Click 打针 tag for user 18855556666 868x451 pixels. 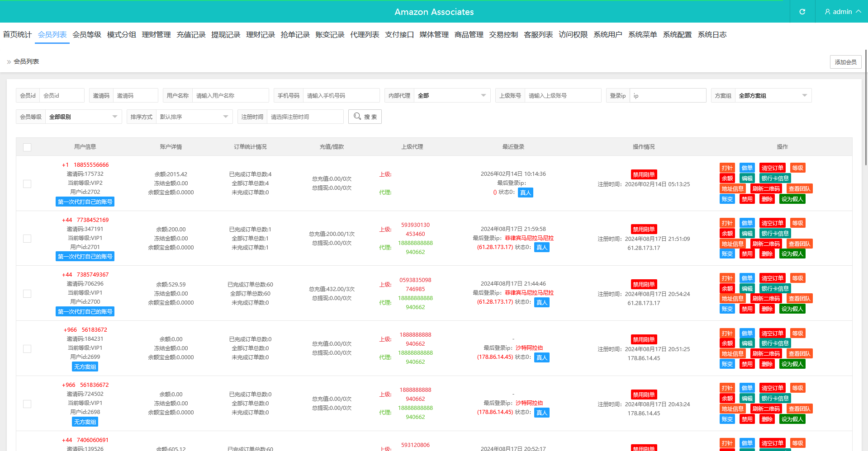[727, 168]
